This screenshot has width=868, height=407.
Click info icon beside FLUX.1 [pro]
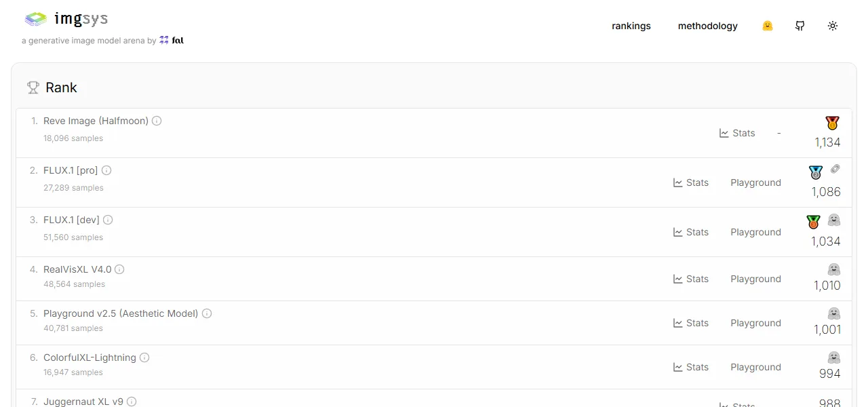coord(106,170)
